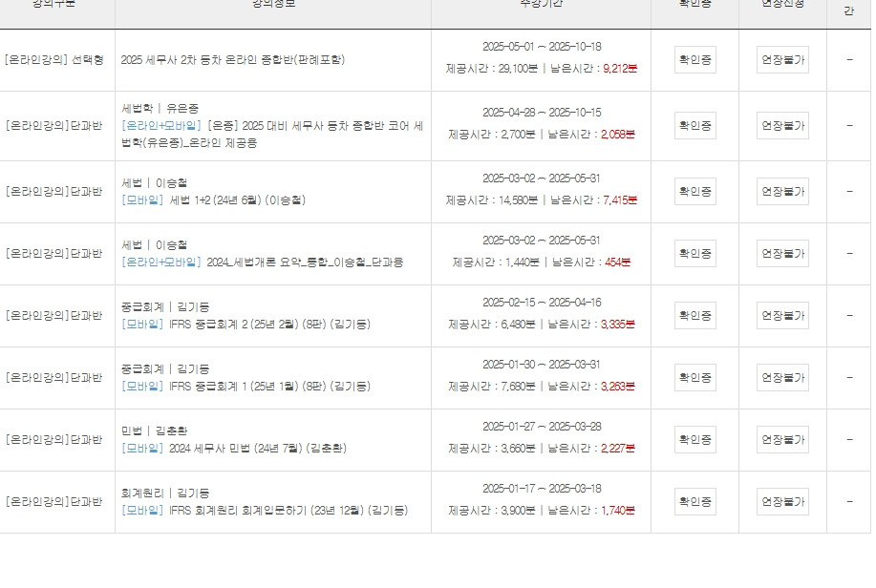Click 확인증 for IFRS 중급회계 2 course
This screenshot has width=876, height=588.
[x=694, y=315]
